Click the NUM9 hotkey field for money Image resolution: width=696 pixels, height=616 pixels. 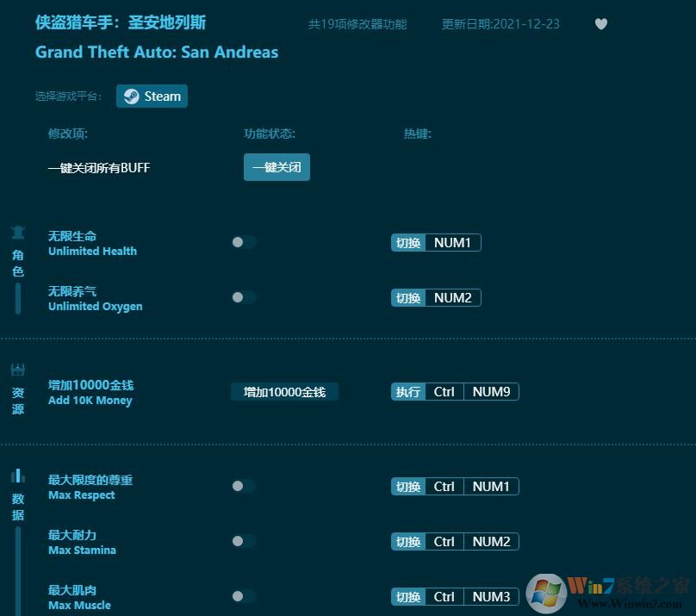(x=491, y=390)
